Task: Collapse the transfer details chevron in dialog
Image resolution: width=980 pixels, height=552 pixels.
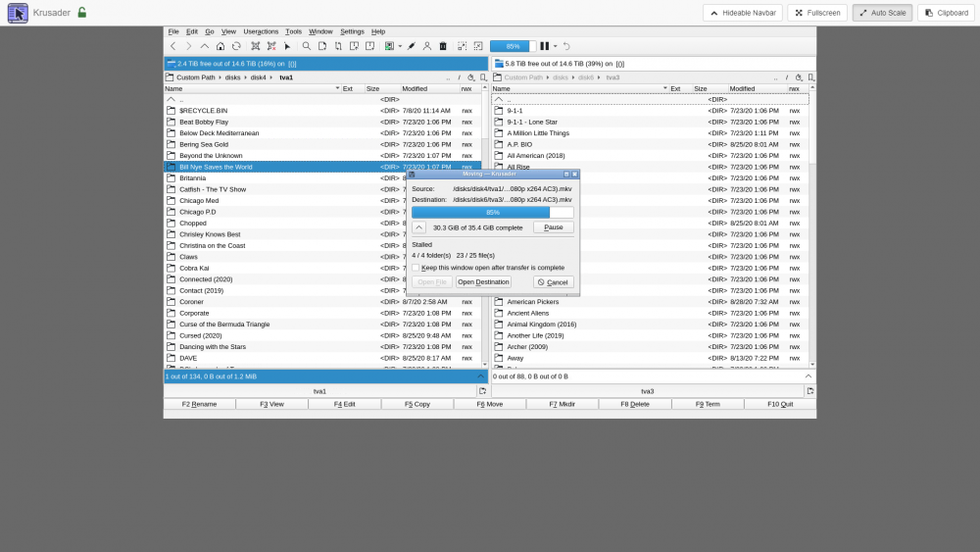Action: tap(419, 227)
